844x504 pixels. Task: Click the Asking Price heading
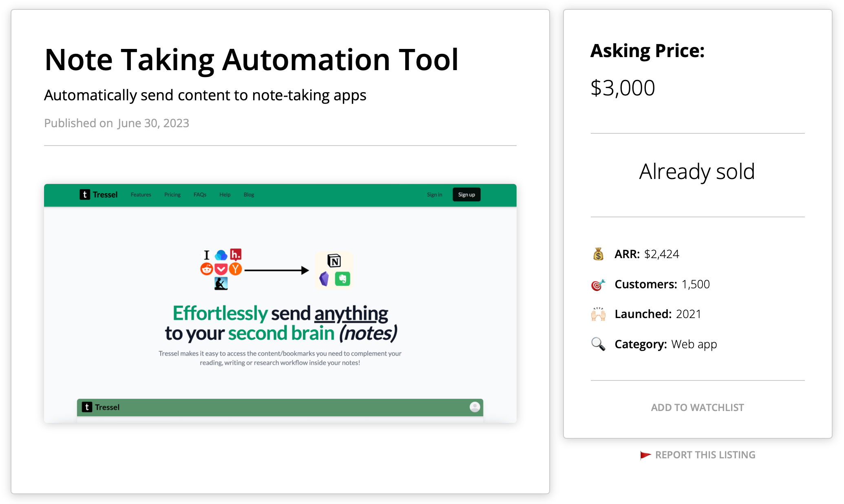[x=647, y=51]
